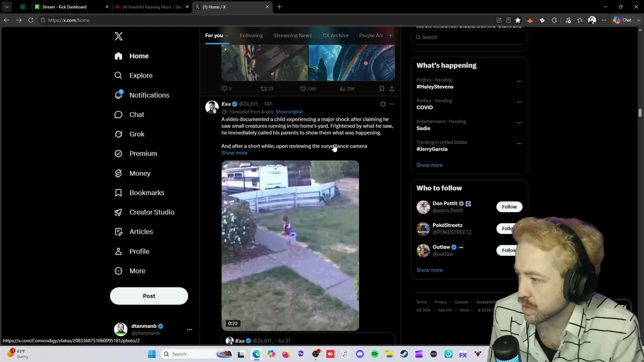Open Discord from the taskbar
Image resolution: width=644 pixels, height=362 pixels.
click(x=360, y=354)
